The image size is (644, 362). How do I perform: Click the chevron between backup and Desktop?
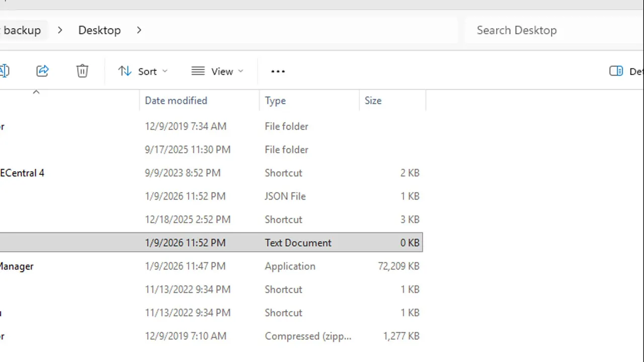[60, 30]
